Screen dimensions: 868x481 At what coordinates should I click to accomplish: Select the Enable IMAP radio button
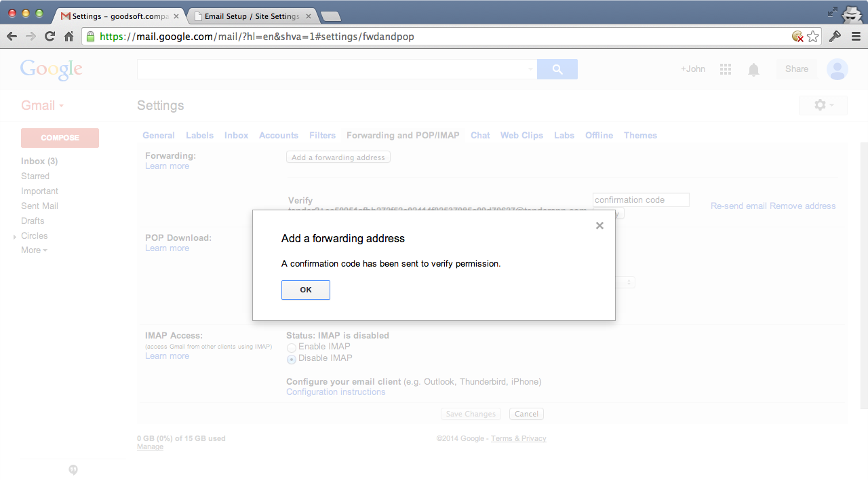pos(292,347)
